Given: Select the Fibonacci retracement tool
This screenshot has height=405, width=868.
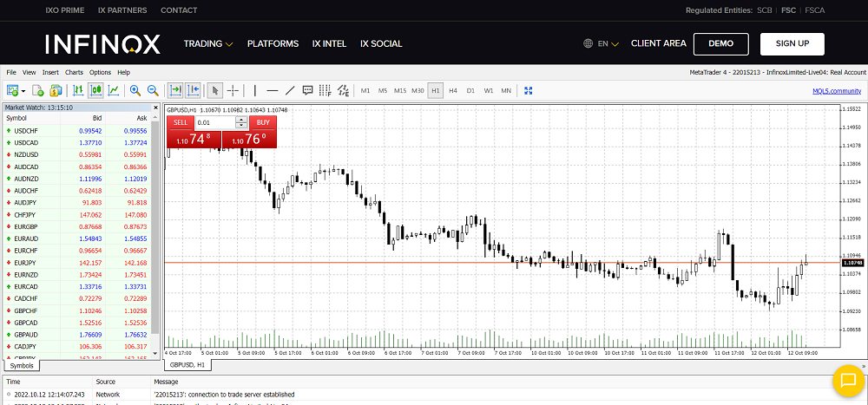Looking at the screenshot, I should pyautogui.click(x=325, y=90).
